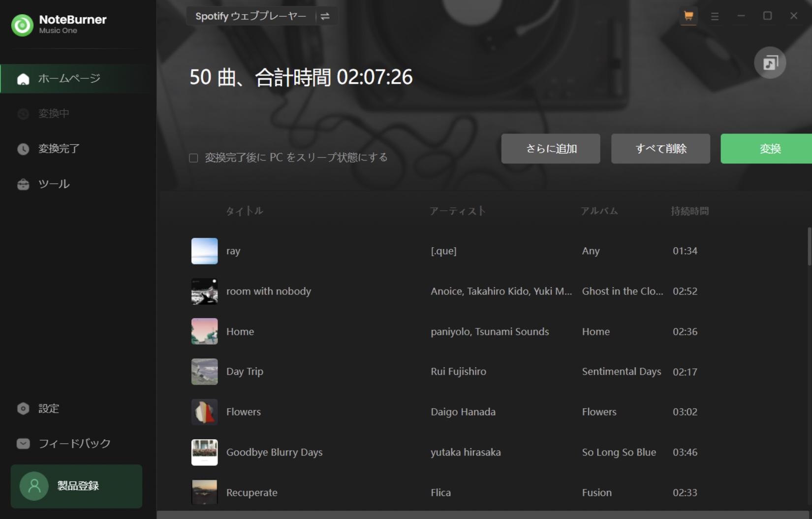
Task: Click the clock icon next to 変換完了
Action: click(23, 149)
